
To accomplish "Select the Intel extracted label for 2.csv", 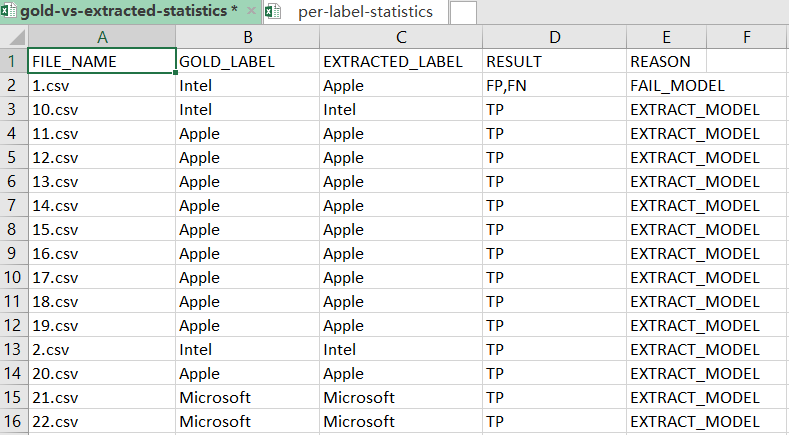I will [x=401, y=349].
